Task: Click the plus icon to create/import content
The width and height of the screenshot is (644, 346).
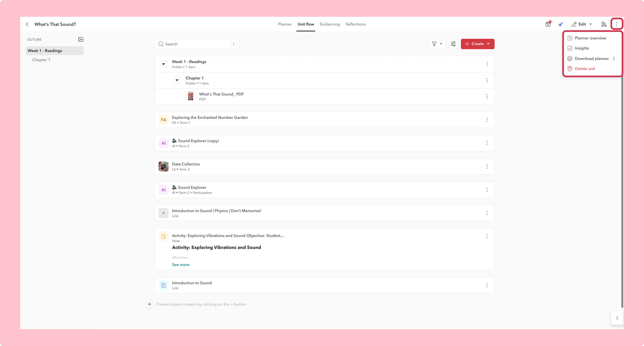Action: coord(149,304)
